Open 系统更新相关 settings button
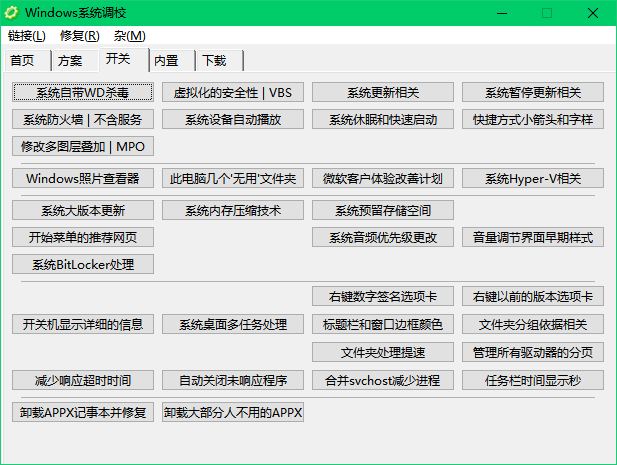The height and width of the screenshot is (465, 617). [x=382, y=92]
